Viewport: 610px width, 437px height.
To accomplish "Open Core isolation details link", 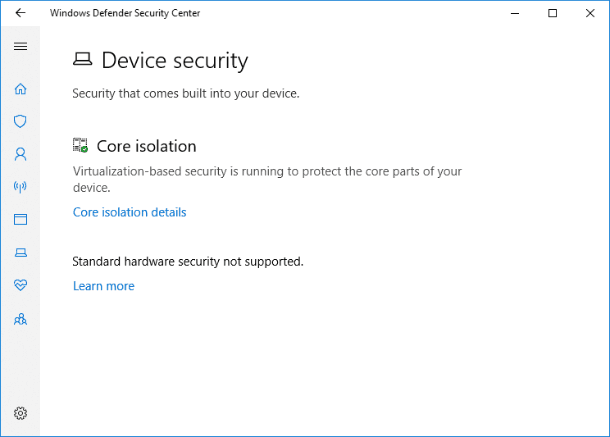I will click(130, 212).
